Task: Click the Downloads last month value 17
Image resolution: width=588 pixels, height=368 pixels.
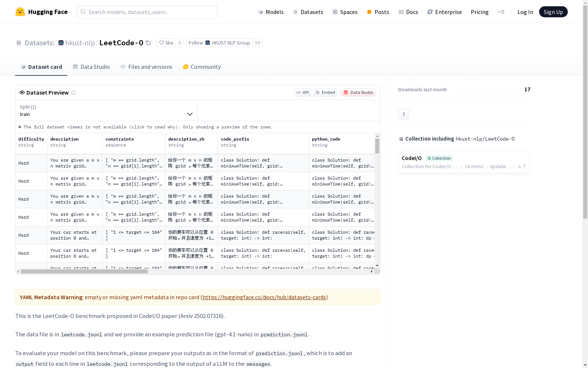Action: click(527, 89)
